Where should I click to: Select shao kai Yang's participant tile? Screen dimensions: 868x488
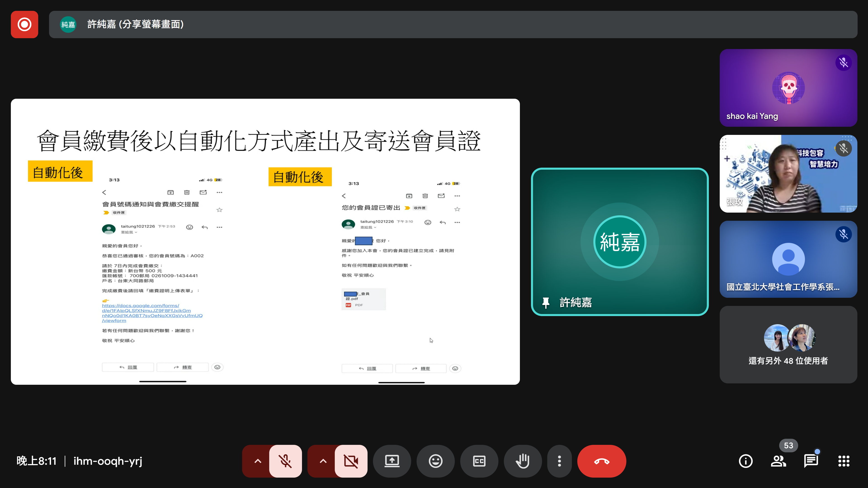click(788, 88)
